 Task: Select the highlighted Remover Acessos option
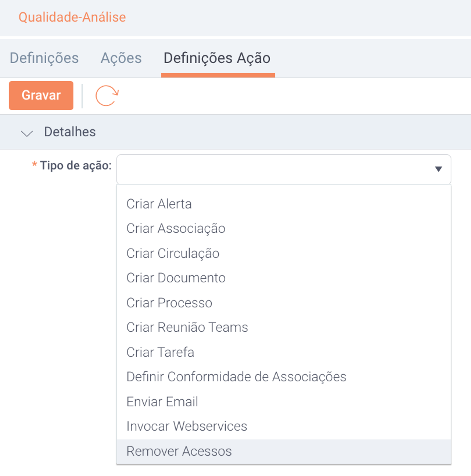coord(284,451)
